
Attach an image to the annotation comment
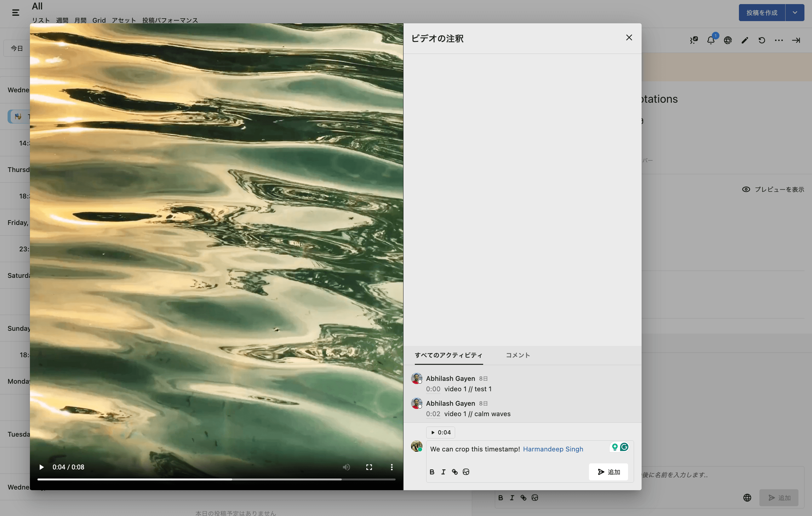coord(466,472)
